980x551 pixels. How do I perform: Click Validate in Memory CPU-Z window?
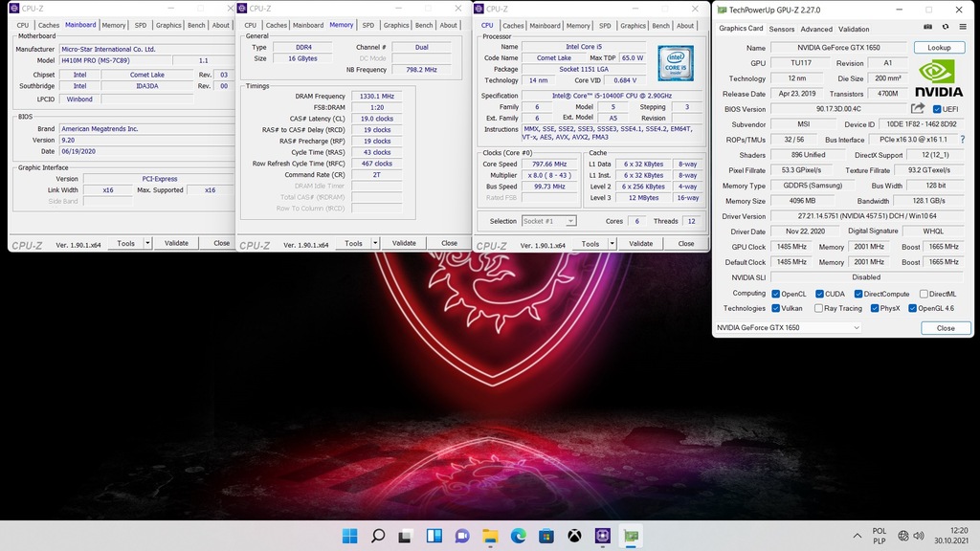[404, 243]
